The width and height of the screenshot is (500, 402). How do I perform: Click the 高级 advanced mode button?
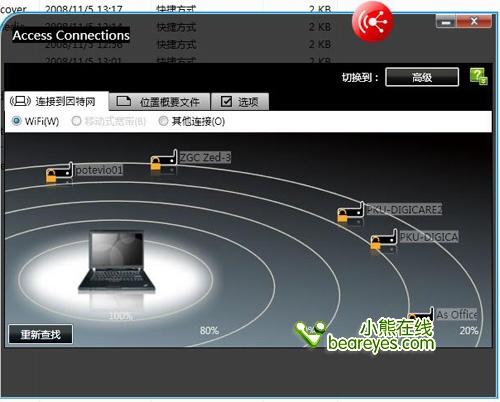pyautogui.click(x=422, y=77)
